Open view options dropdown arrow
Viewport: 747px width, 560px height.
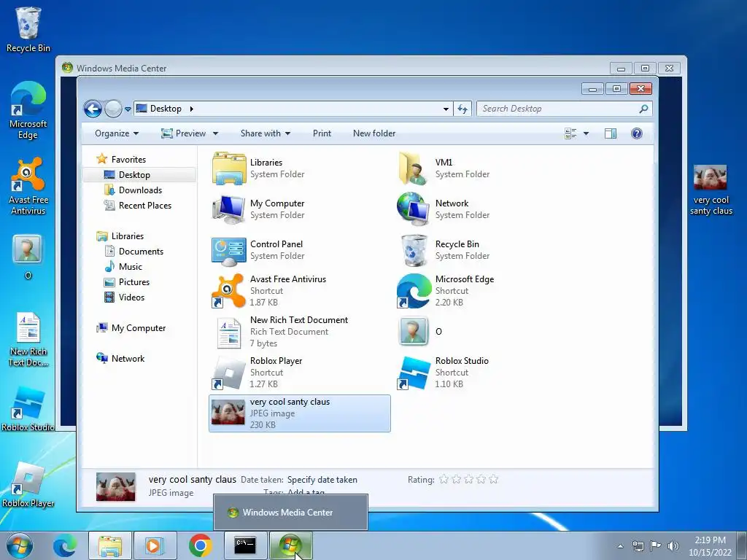tap(586, 134)
